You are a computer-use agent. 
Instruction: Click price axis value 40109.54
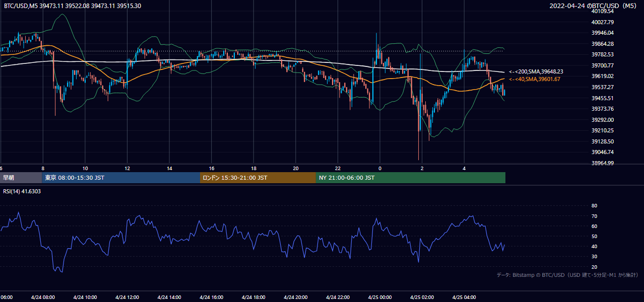click(x=603, y=11)
